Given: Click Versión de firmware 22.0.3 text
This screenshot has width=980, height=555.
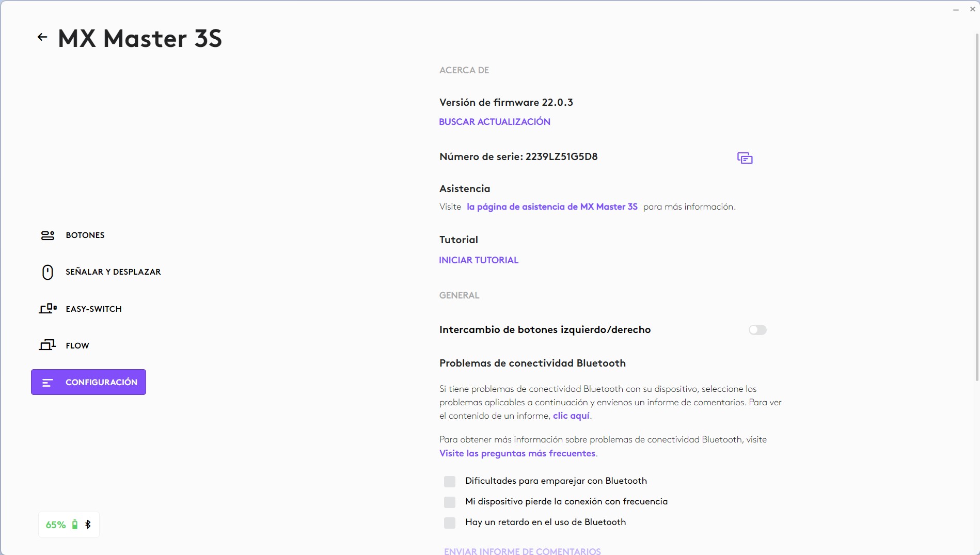Looking at the screenshot, I should [506, 102].
